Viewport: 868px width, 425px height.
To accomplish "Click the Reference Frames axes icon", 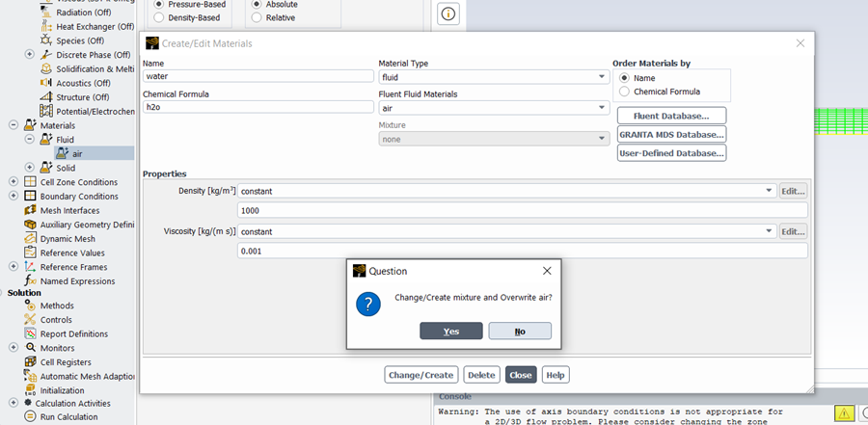I will click(x=31, y=267).
